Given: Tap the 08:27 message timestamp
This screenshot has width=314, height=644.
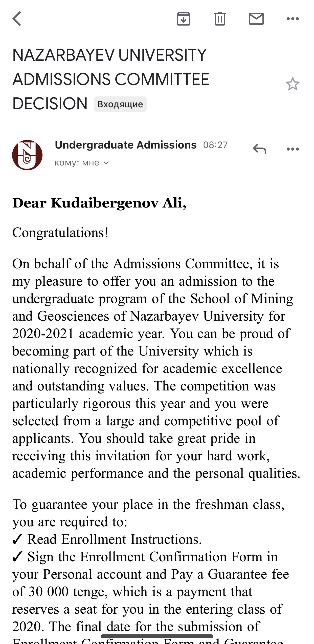Looking at the screenshot, I should click(x=215, y=145).
